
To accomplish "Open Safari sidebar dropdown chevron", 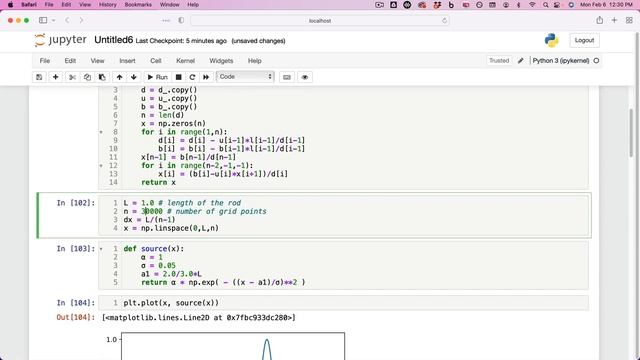I will click(x=53, y=21).
